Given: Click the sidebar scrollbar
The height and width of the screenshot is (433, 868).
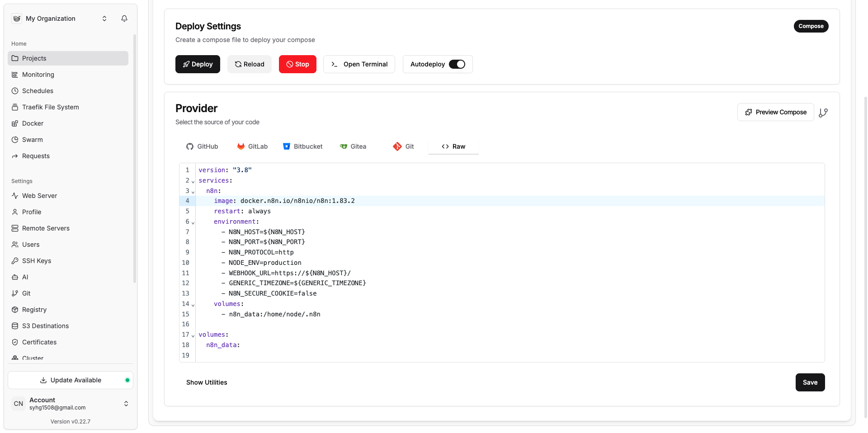Looking at the screenshot, I should (x=135, y=158).
